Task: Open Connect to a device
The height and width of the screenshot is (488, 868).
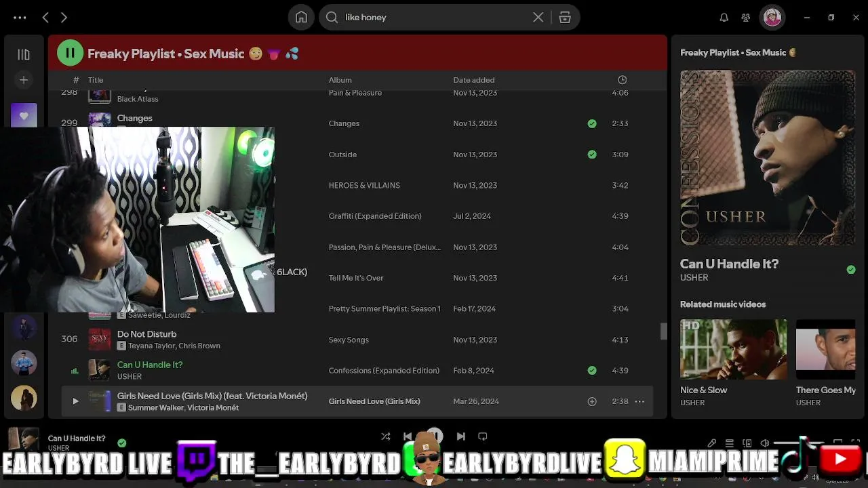Action: pos(747,443)
